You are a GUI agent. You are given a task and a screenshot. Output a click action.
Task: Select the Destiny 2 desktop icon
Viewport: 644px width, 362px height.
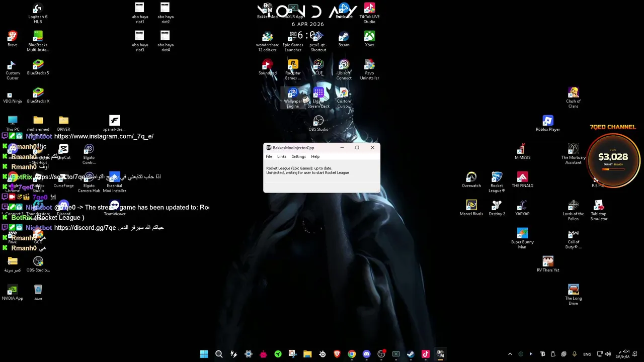coord(497,208)
